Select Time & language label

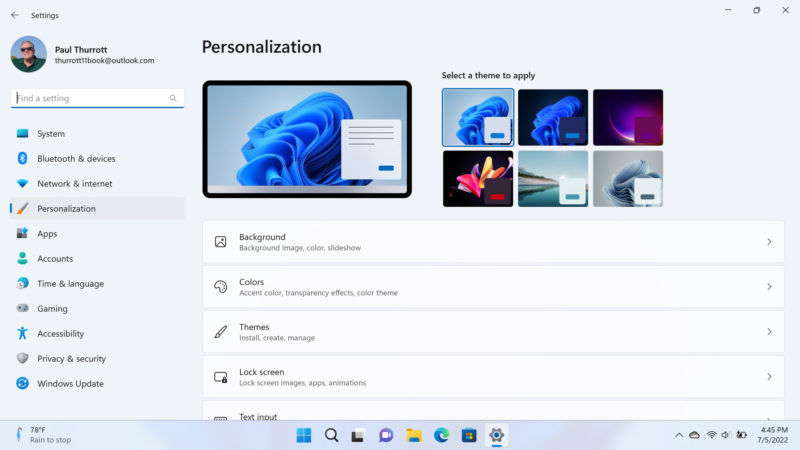70,284
